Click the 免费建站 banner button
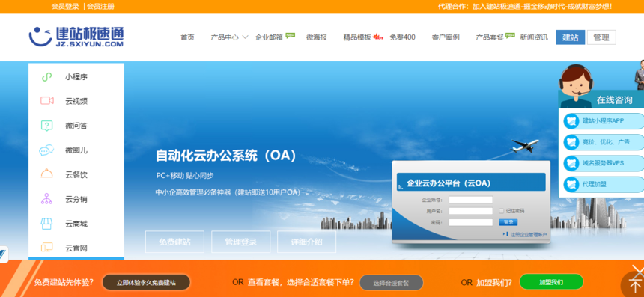Image resolution: width=644 pixels, height=297 pixels. [x=174, y=242]
